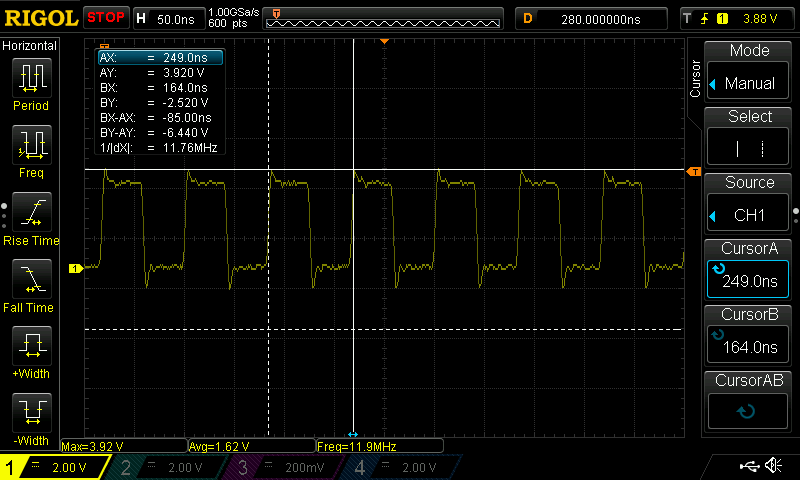Open the cursor Mode Manual menu
This screenshot has width=800, height=480.
[x=748, y=83]
